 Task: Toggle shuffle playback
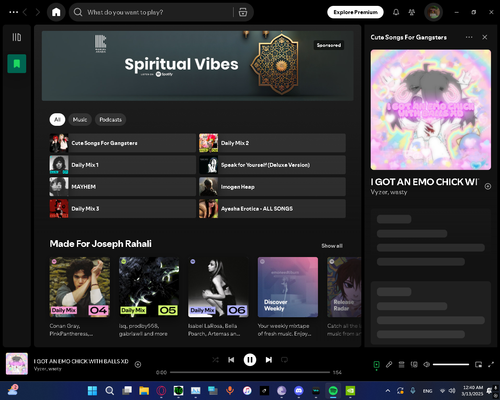tap(215, 360)
